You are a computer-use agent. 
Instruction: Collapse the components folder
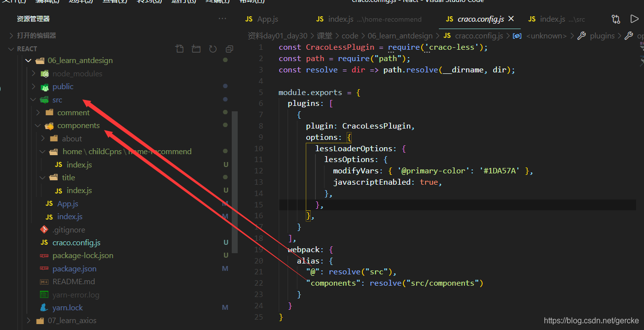(x=38, y=126)
